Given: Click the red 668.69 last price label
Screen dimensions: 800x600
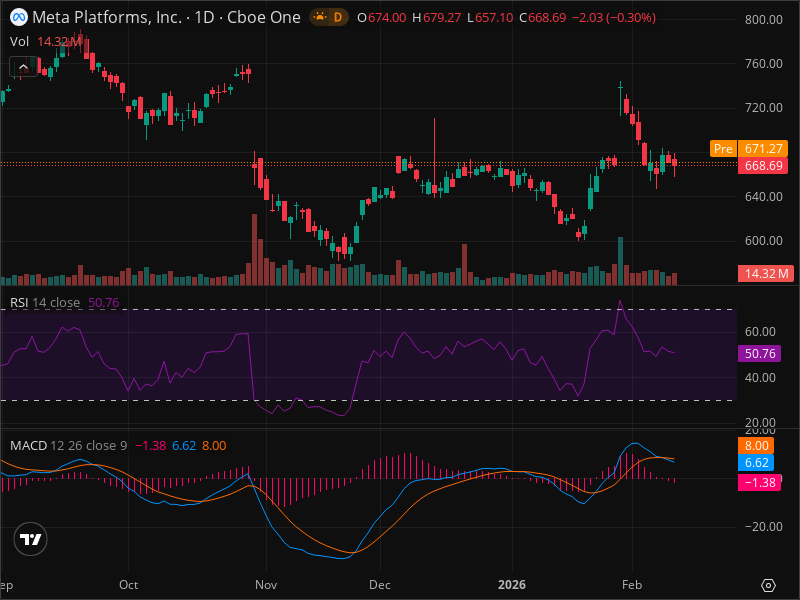Looking at the screenshot, I should (763, 166).
